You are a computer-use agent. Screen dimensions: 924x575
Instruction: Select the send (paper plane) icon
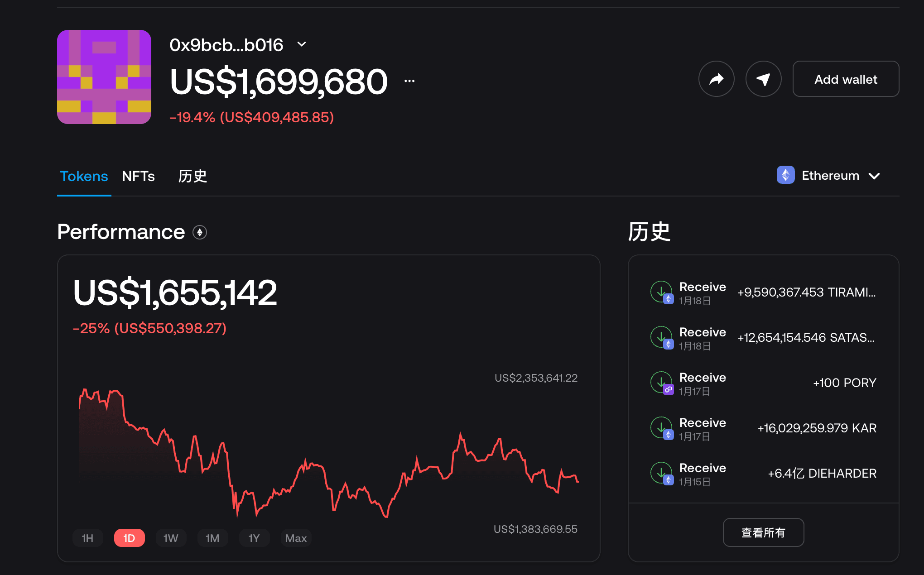tap(763, 78)
